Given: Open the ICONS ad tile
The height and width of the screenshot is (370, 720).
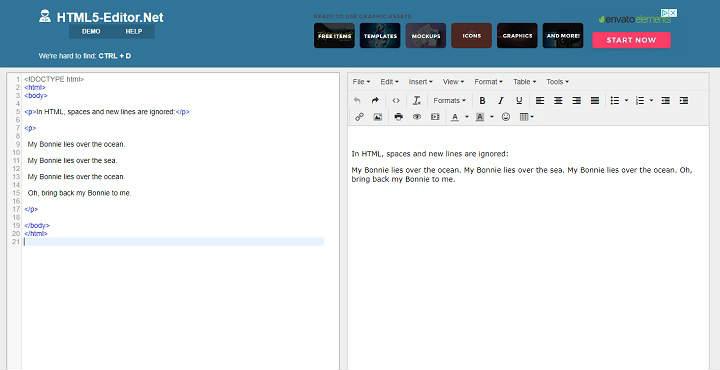Looking at the screenshot, I should pos(472,36).
